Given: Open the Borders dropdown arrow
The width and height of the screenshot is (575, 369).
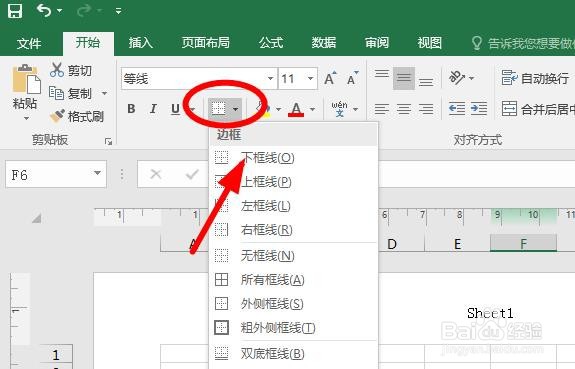Looking at the screenshot, I should click(x=235, y=109).
